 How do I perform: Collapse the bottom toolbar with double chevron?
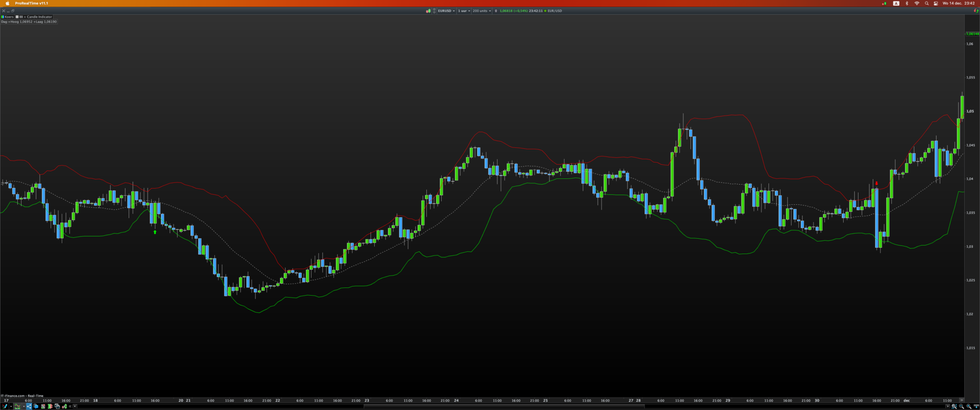point(70,406)
